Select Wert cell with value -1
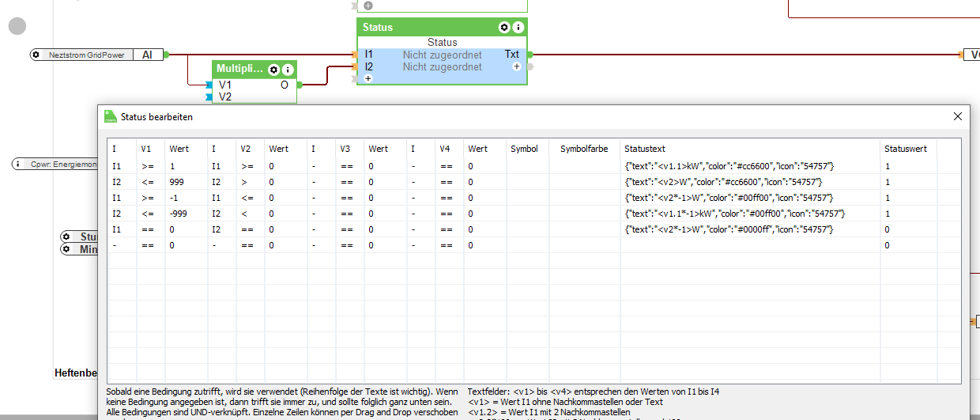The height and width of the screenshot is (420, 980). [x=186, y=198]
